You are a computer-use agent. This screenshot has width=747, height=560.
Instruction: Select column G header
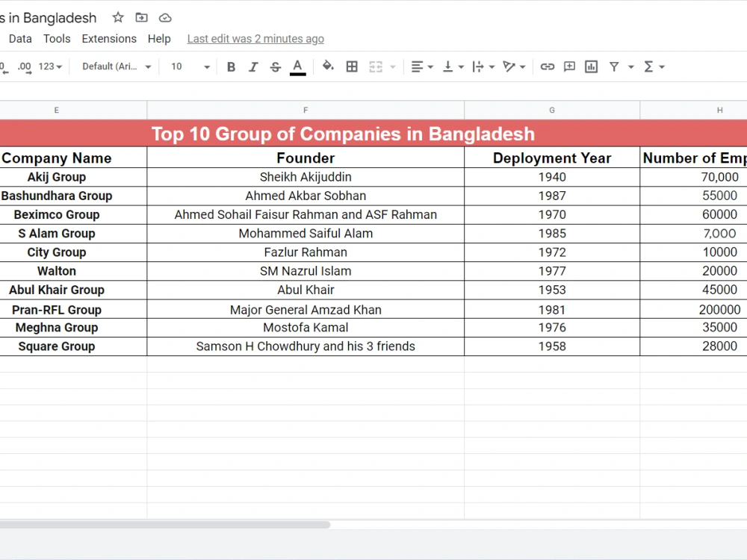pyautogui.click(x=552, y=110)
